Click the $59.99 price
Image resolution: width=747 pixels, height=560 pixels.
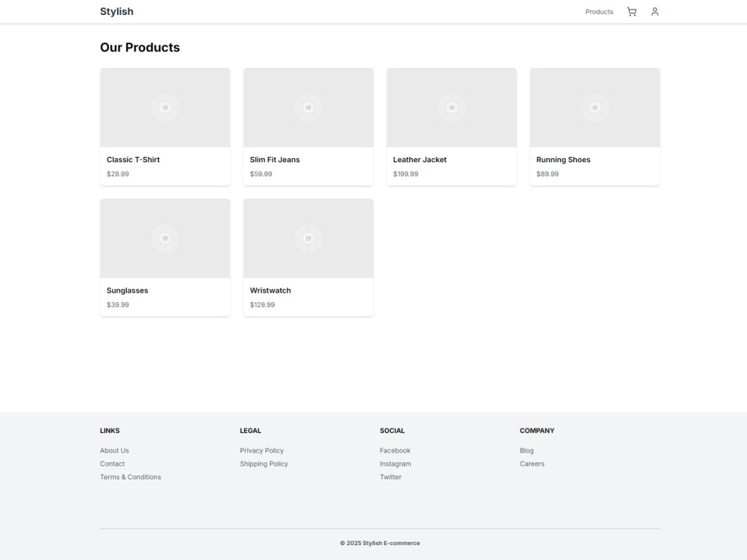pyautogui.click(x=261, y=174)
